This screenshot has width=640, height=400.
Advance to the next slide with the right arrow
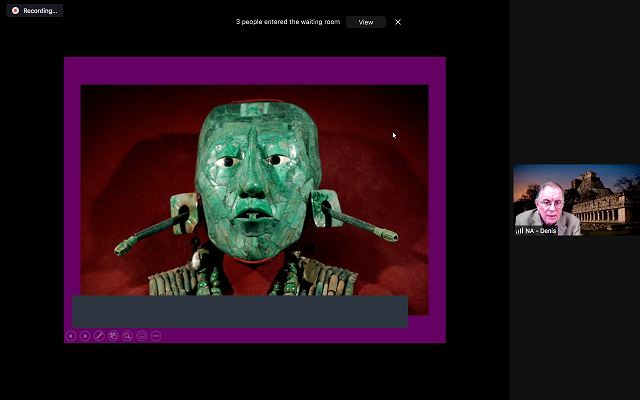(x=85, y=336)
